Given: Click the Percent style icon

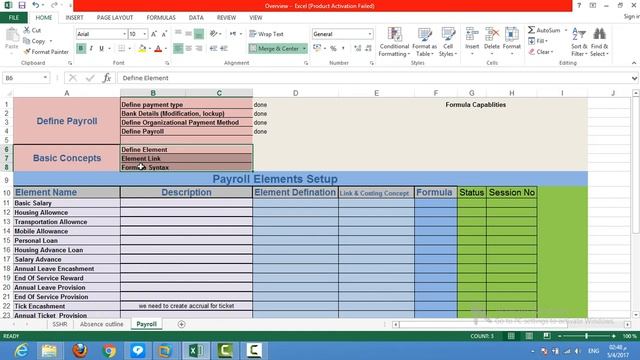Looking at the screenshot, I should [x=333, y=49].
